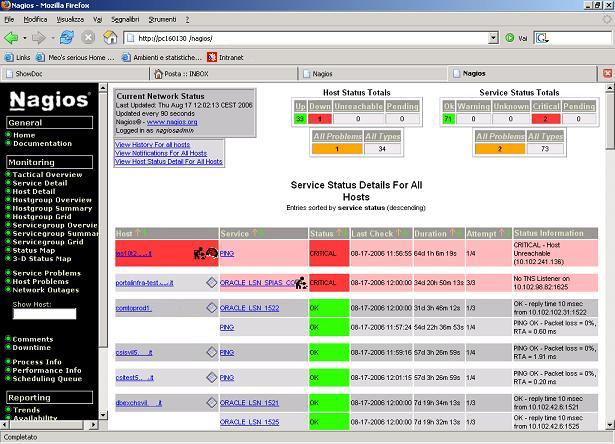Click the Ambienti e statistiche bookmark

tap(162, 57)
